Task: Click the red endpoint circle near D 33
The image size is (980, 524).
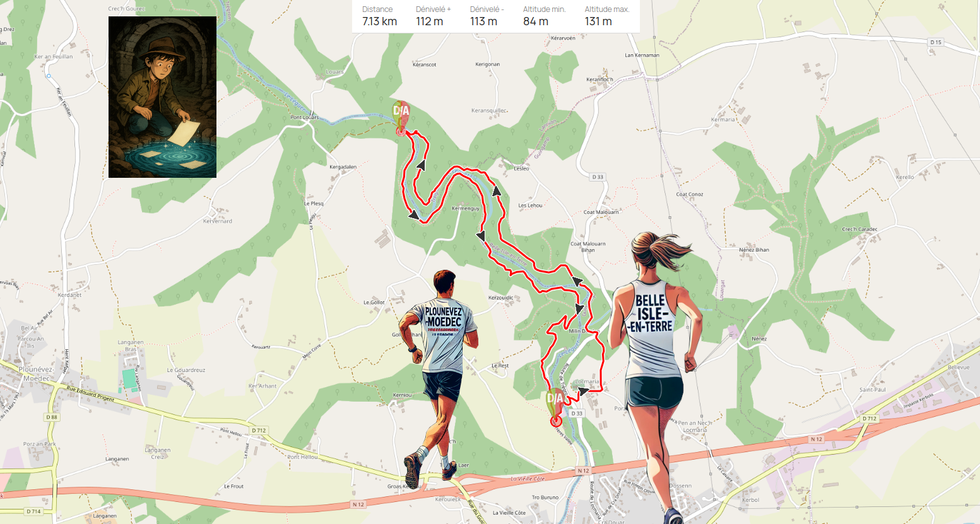Action: coord(556,421)
